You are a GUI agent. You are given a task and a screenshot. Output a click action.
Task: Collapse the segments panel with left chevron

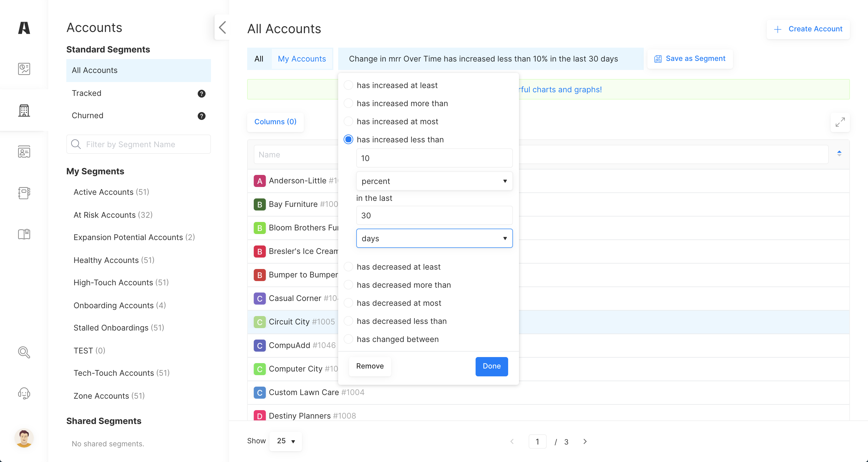click(x=222, y=28)
